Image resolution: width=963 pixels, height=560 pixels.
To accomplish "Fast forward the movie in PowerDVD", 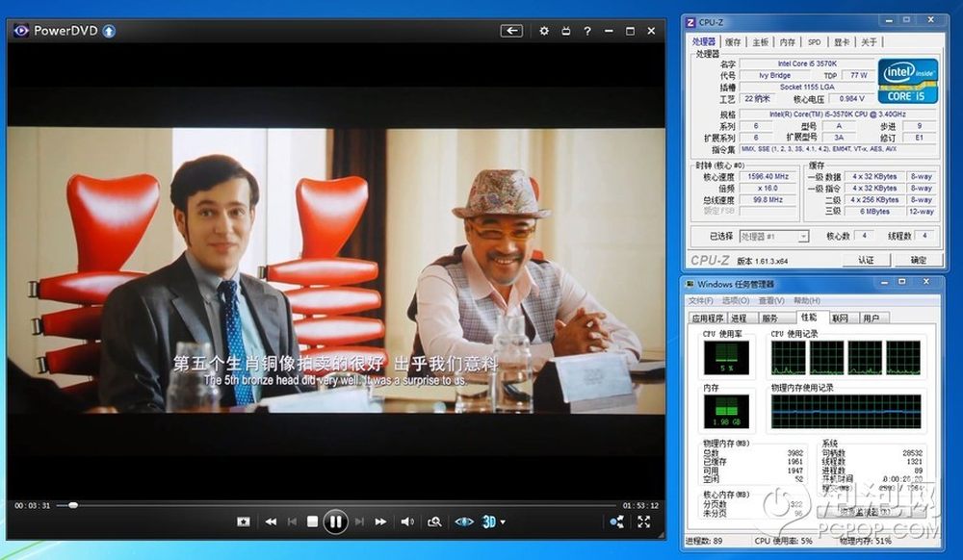I will (380, 522).
